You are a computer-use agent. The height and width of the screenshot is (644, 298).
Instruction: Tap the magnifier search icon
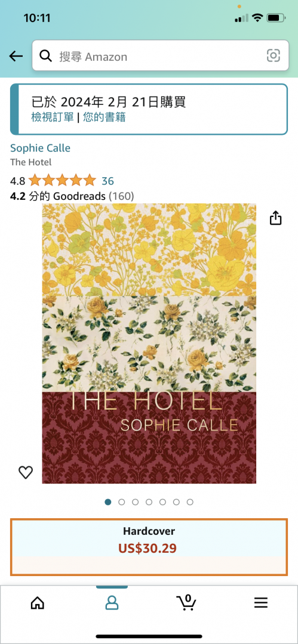click(46, 56)
